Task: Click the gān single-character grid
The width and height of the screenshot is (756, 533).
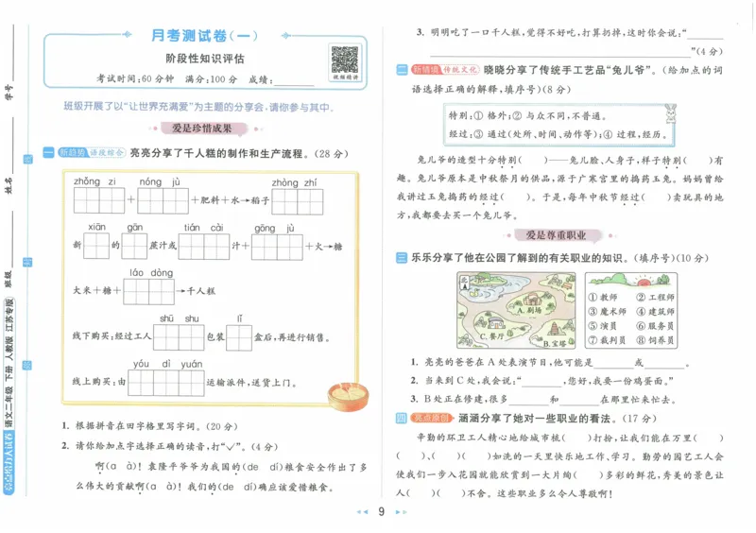Action: (134, 247)
